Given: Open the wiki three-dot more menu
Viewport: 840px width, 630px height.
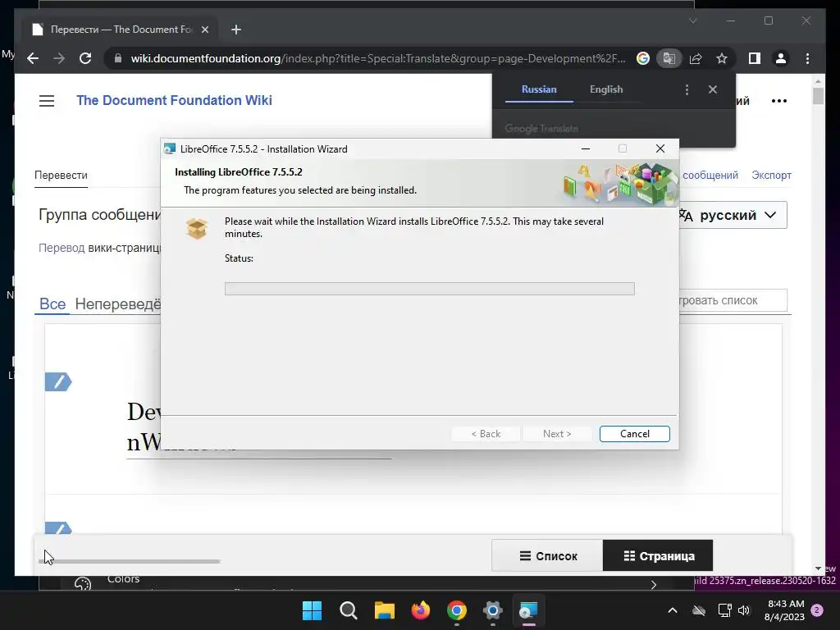Looking at the screenshot, I should [x=779, y=101].
